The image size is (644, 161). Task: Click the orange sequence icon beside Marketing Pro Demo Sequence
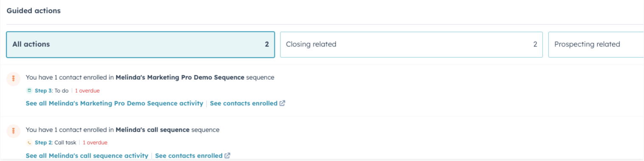(x=13, y=79)
